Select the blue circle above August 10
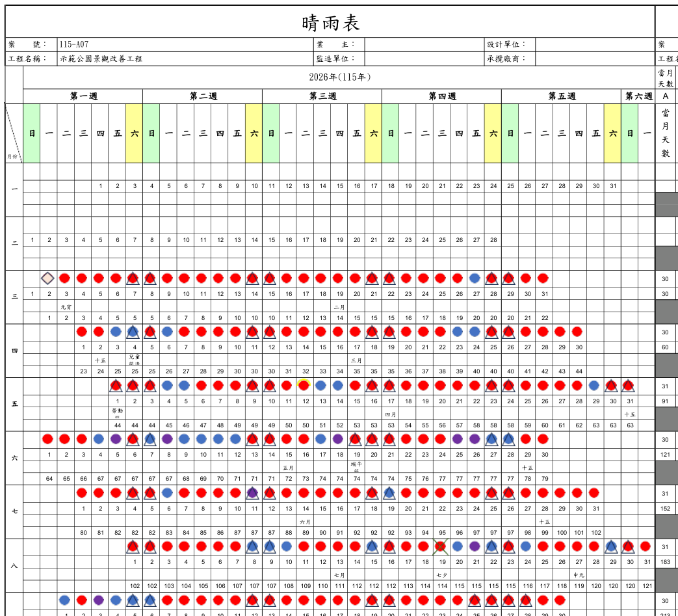Viewport: 678px width, 616px height. click(x=287, y=546)
